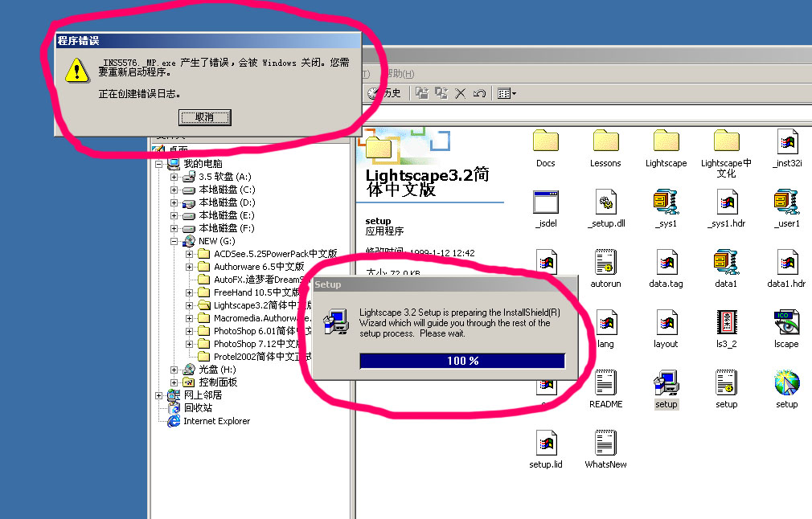Viewport: 812px width, 519px height.
Task: Select NEW (G:) drive in the tree
Action: pyautogui.click(x=216, y=242)
